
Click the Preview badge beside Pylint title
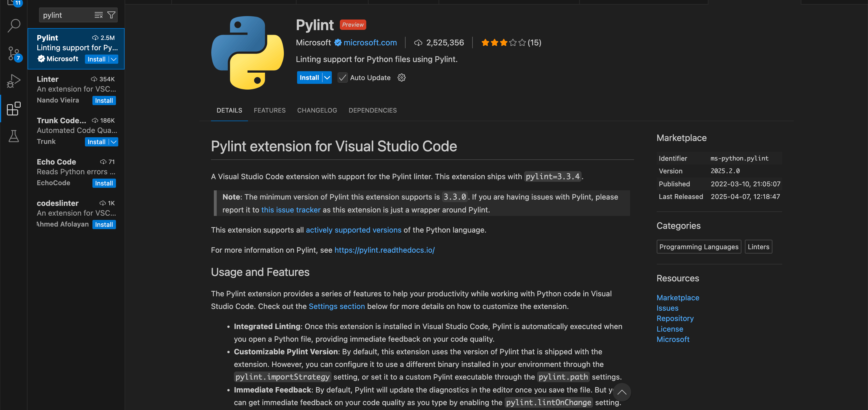(x=353, y=25)
